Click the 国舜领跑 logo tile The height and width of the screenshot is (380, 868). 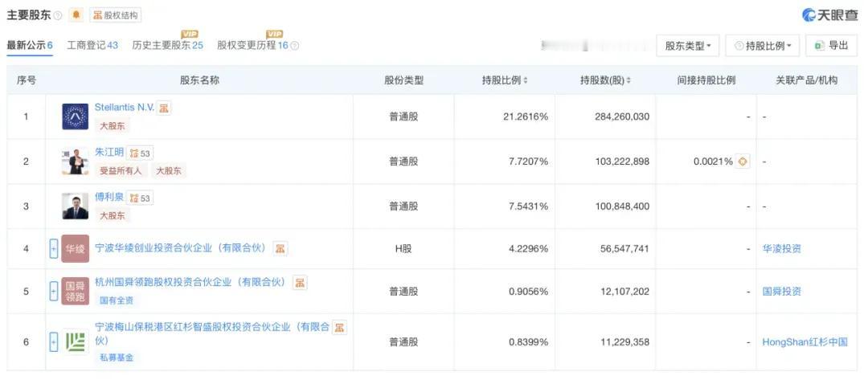[x=76, y=292]
